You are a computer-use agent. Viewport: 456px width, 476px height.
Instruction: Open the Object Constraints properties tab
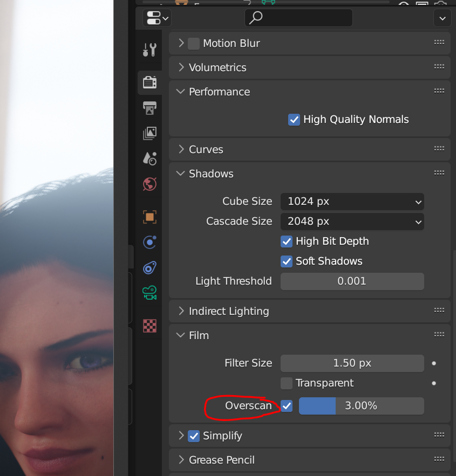pyautogui.click(x=150, y=268)
